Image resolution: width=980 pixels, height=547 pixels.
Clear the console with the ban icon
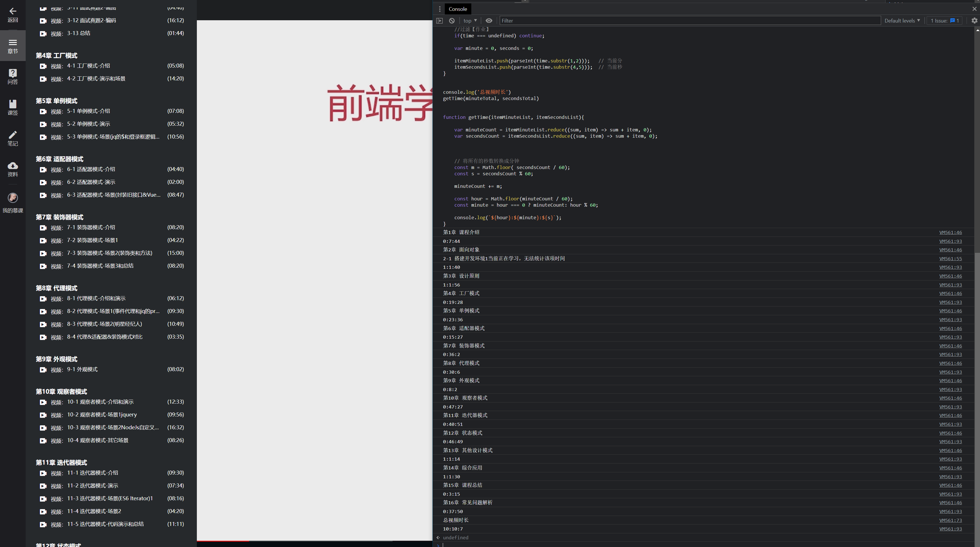452,21
